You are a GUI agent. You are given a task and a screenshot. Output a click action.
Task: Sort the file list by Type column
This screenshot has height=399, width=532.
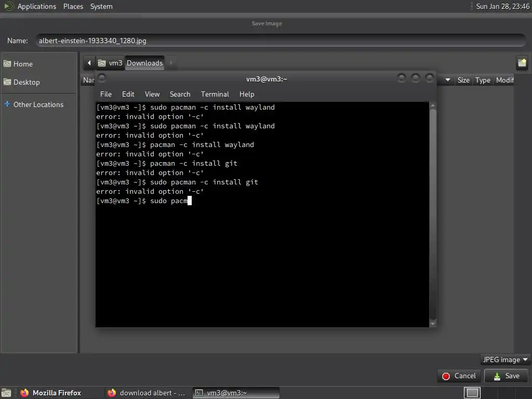point(483,80)
